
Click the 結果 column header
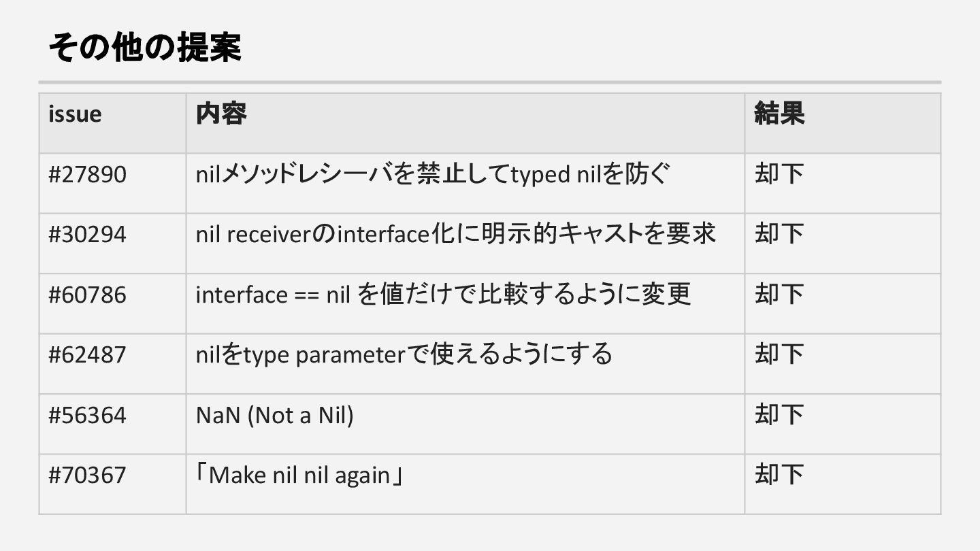pos(779,114)
